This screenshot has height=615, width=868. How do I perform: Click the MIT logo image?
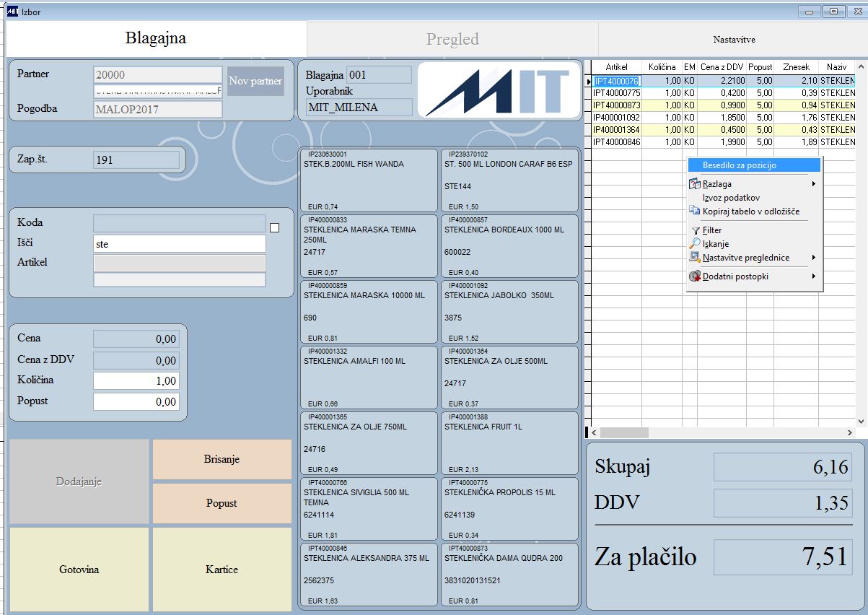(499, 90)
